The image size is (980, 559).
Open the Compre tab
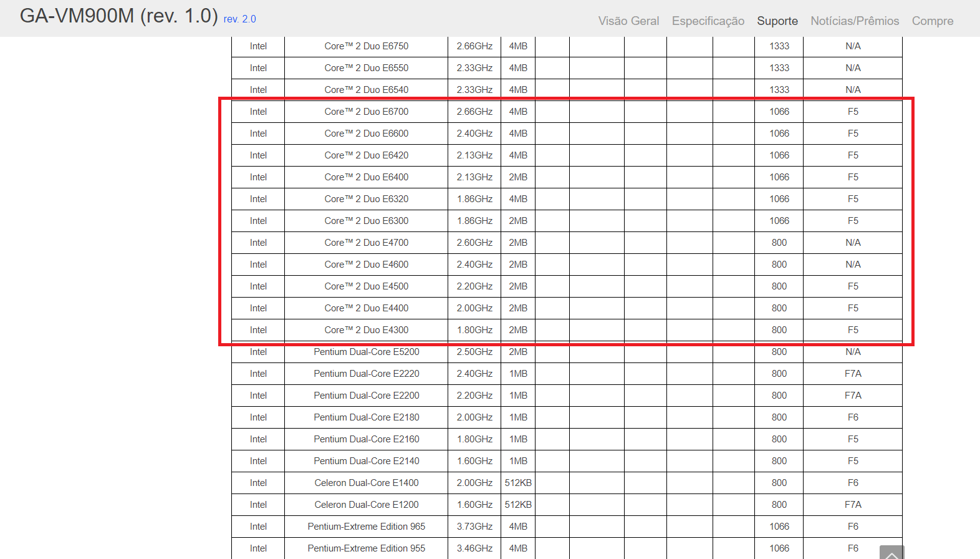point(933,21)
